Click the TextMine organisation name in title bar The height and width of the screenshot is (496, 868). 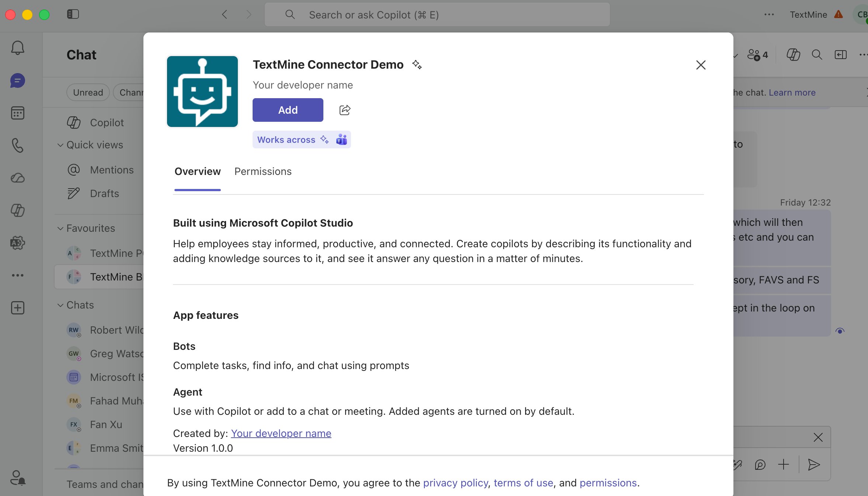click(x=808, y=14)
